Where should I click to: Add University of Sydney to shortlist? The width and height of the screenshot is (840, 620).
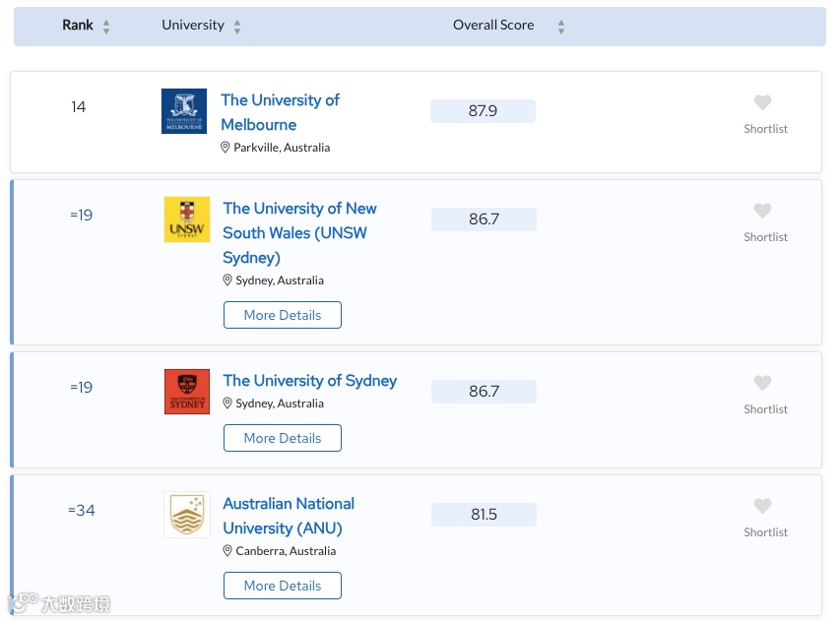point(762,384)
